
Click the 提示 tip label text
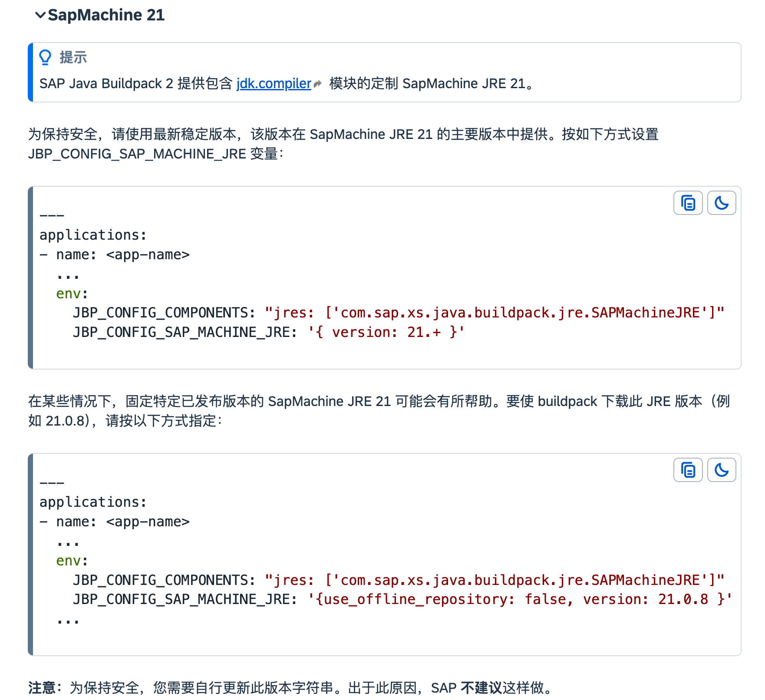click(x=73, y=56)
